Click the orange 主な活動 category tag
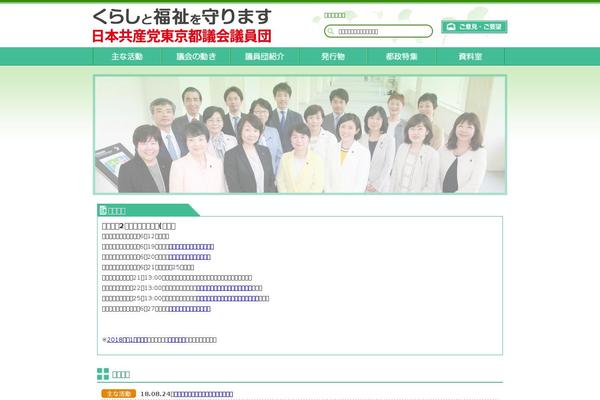600x400 pixels. click(119, 393)
